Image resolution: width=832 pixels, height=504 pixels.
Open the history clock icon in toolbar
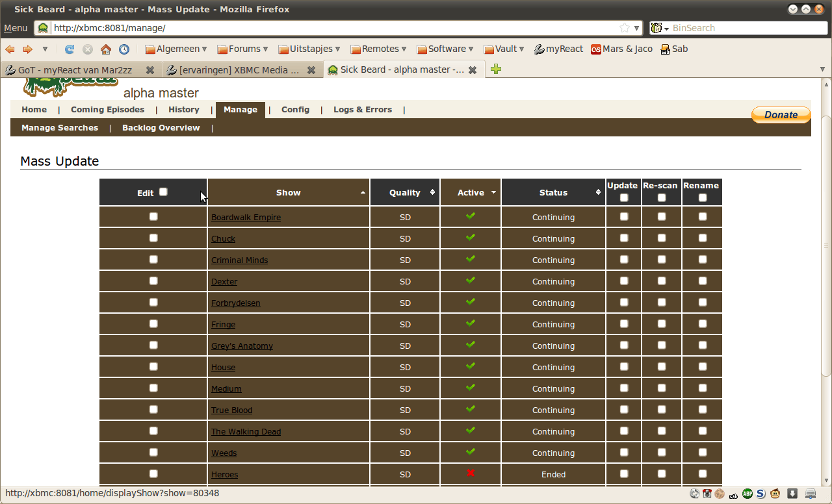(124, 49)
